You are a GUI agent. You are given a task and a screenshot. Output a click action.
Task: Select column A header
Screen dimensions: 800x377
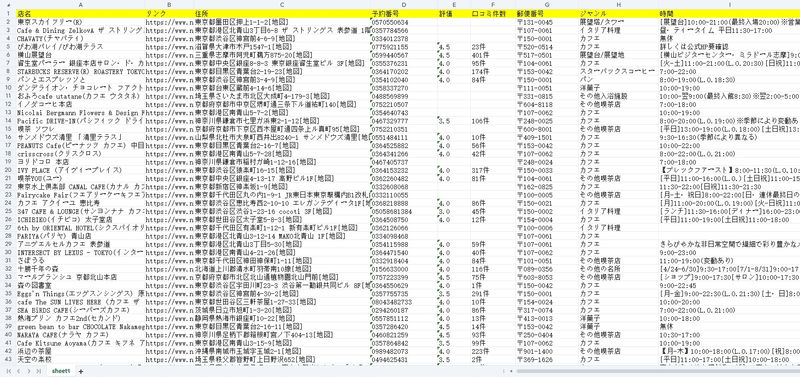click(80, 5)
